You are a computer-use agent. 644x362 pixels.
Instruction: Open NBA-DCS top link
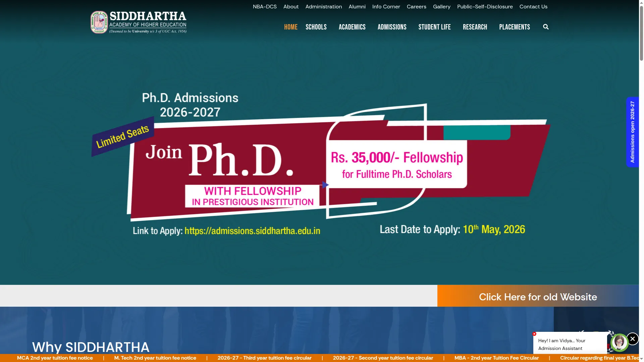tap(265, 7)
